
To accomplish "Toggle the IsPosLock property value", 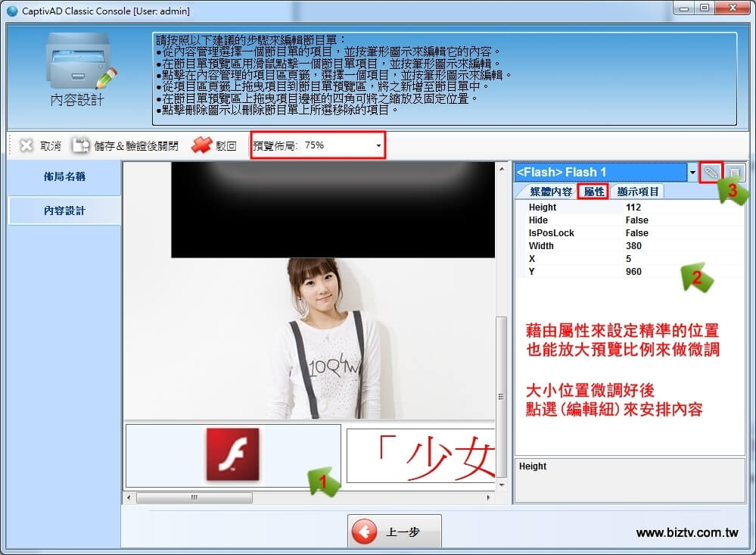I will click(x=637, y=233).
